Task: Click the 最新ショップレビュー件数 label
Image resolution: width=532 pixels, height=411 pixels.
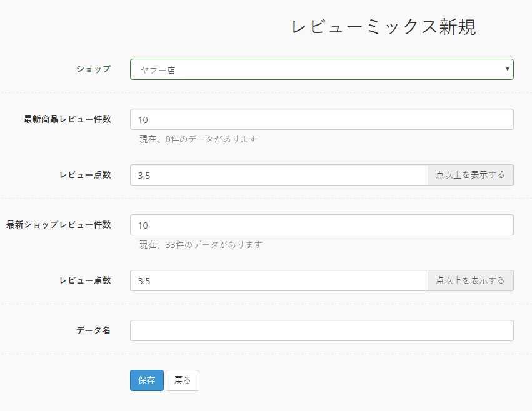Action: (x=58, y=225)
